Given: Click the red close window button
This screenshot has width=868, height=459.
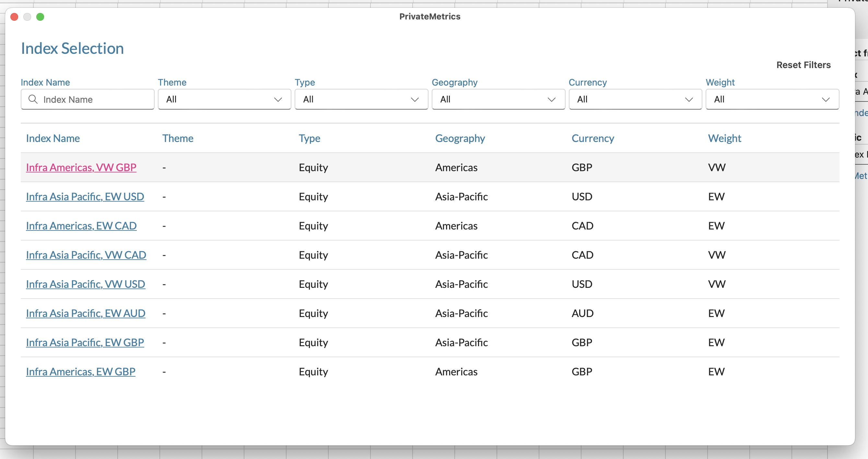Looking at the screenshot, I should [14, 17].
